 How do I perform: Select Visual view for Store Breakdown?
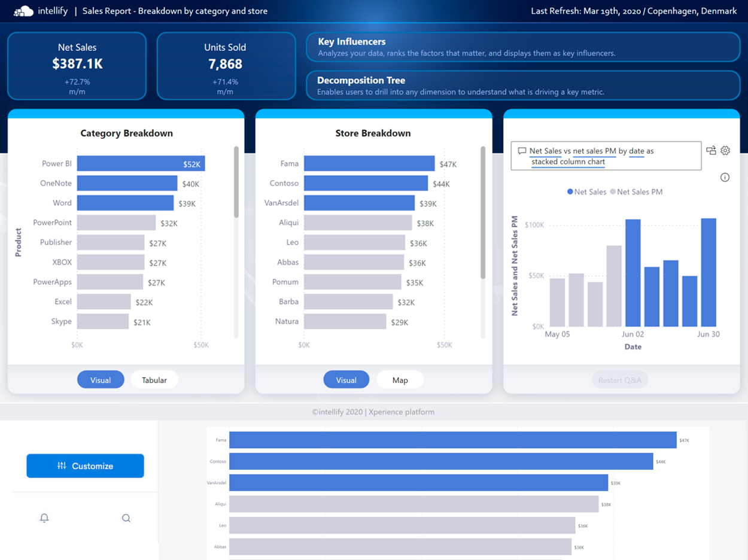click(346, 380)
